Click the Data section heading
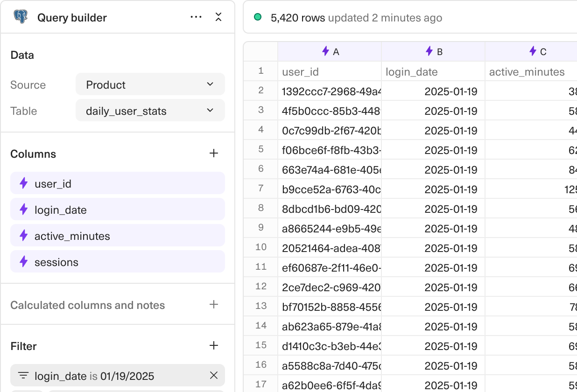The height and width of the screenshot is (392, 577). [x=22, y=55]
